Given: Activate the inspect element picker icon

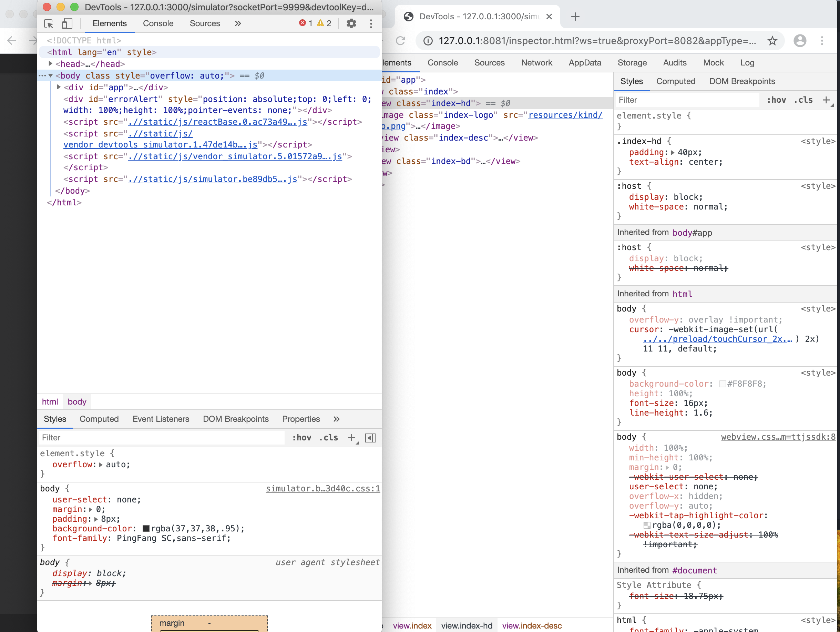Looking at the screenshot, I should pyautogui.click(x=49, y=23).
